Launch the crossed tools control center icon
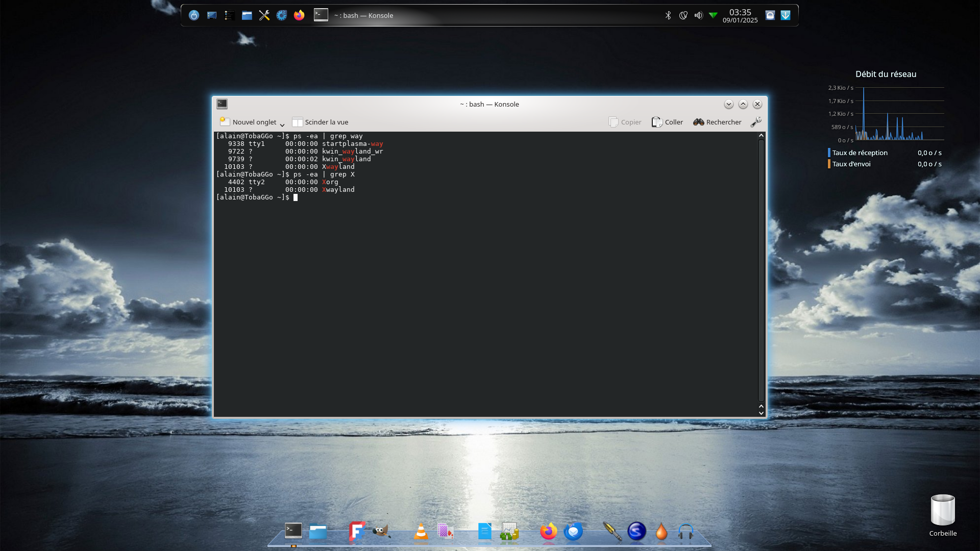Image resolution: width=980 pixels, height=551 pixels. (264, 15)
